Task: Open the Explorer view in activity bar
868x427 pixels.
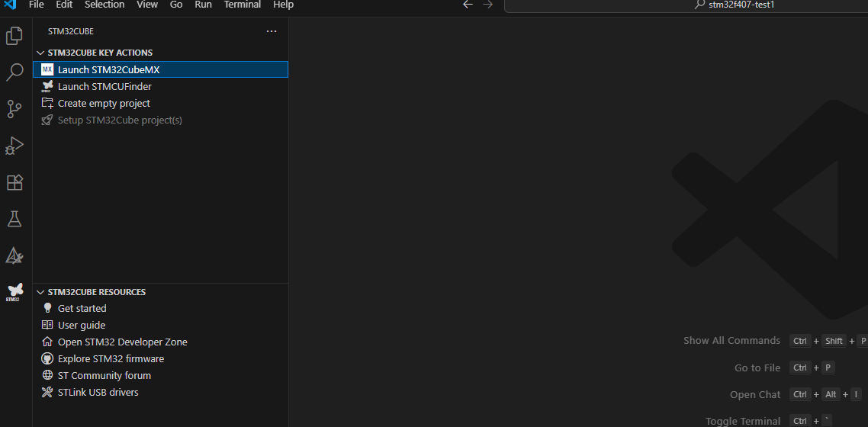Action: click(14, 36)
